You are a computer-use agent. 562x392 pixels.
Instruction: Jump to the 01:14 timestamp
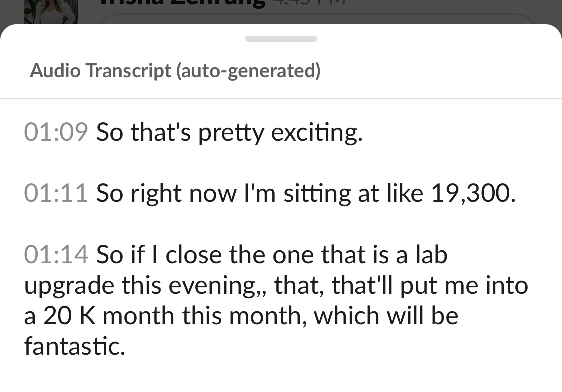[56, 255]
